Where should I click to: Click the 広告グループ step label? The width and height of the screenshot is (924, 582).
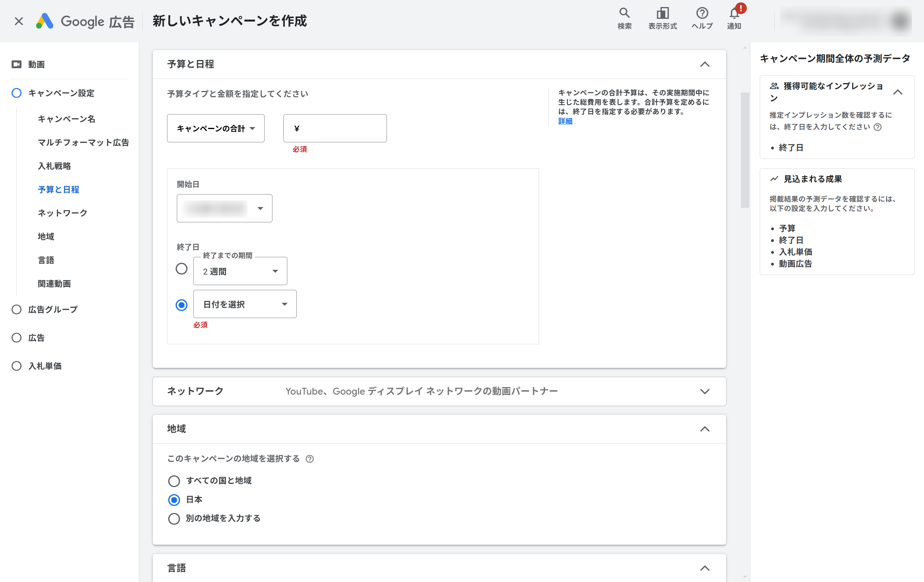pyautogui.click(x=53, y=309)
